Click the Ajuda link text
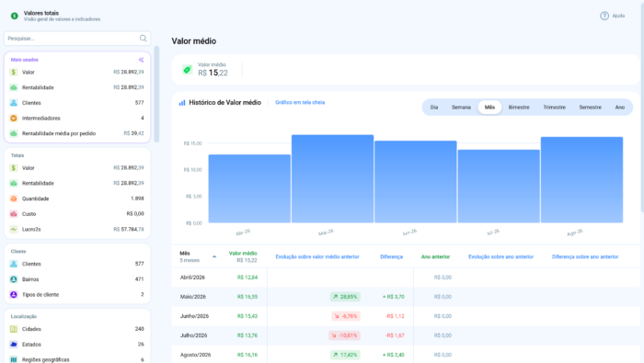Image resolution: width=644 pixels, height=363 pixels. click(618, 16)
